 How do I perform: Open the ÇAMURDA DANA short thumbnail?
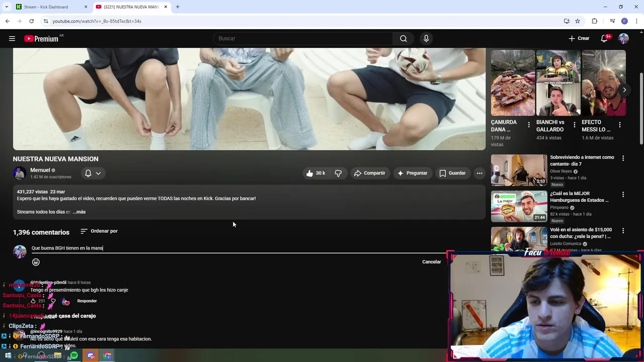[513, 83]
